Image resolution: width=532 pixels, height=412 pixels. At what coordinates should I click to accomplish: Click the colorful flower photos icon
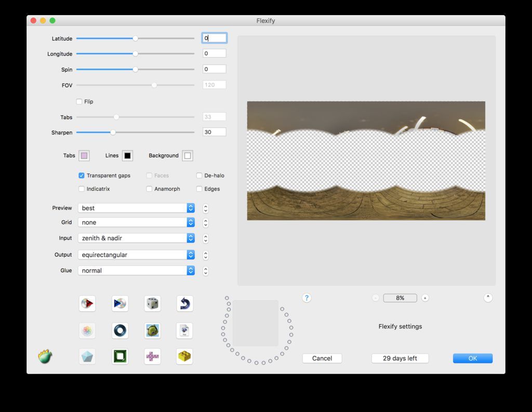point(87,330)
